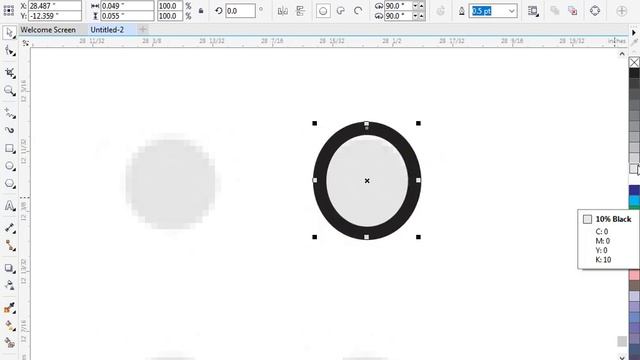The image size is (640, 360).
Task: Pick the Interactive Fill tool
Action: click(9, 326)
